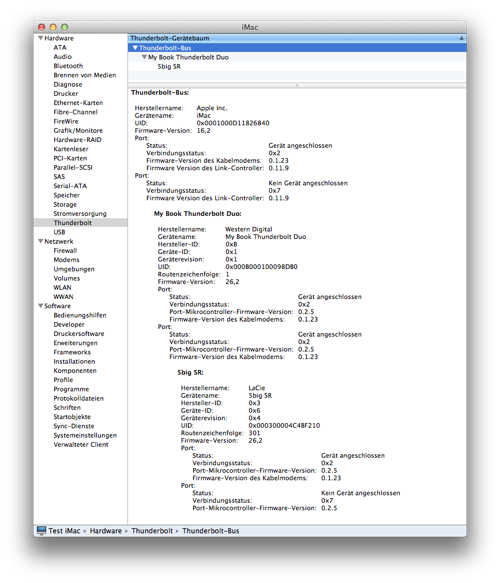Screen dimensions: 500x583
Task: Click the sort arrow in Thunderbolt-Gerätebaum header
Action: pyautogui.click(x=461, y=38)
